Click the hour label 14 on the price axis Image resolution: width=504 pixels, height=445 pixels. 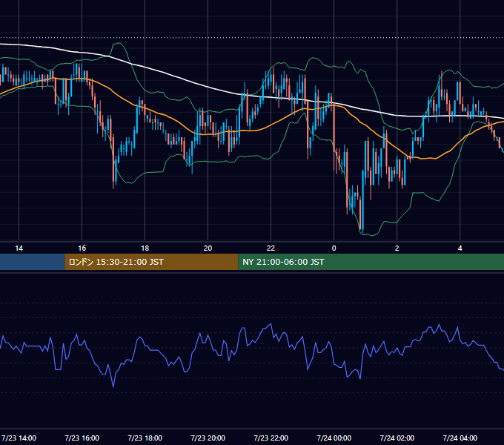tap(19, 248)
